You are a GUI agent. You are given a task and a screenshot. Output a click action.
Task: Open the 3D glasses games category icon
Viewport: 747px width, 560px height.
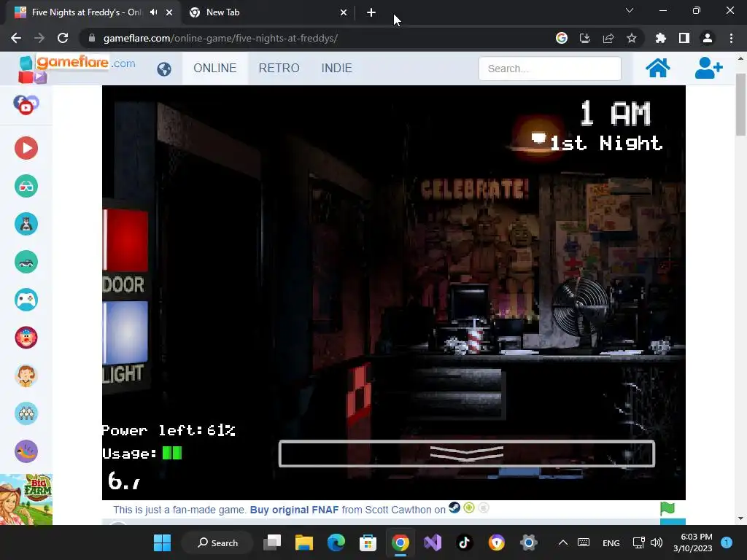(x=26, y=186)
